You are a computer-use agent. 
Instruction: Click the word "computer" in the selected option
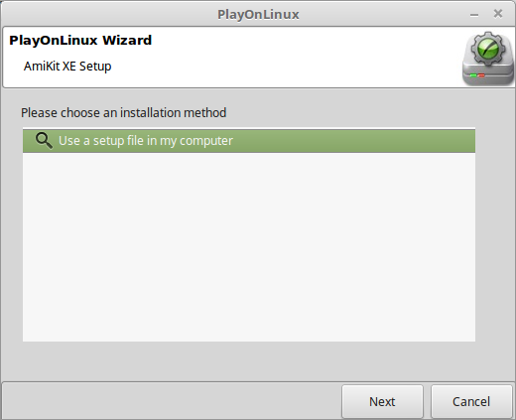[206, 141]
